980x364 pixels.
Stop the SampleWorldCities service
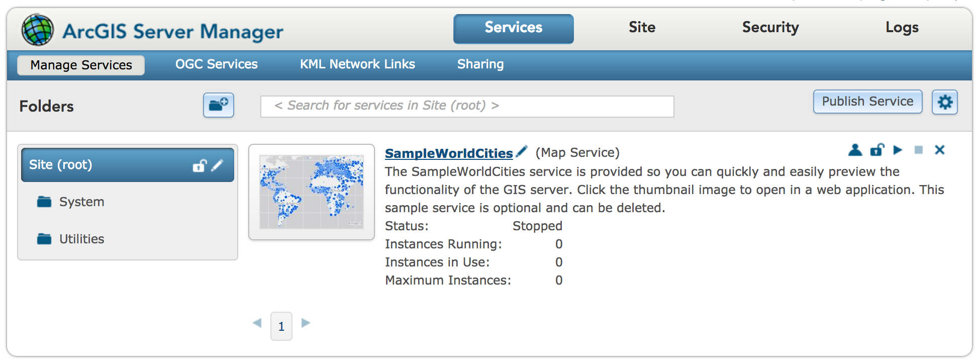coord(919,150)
